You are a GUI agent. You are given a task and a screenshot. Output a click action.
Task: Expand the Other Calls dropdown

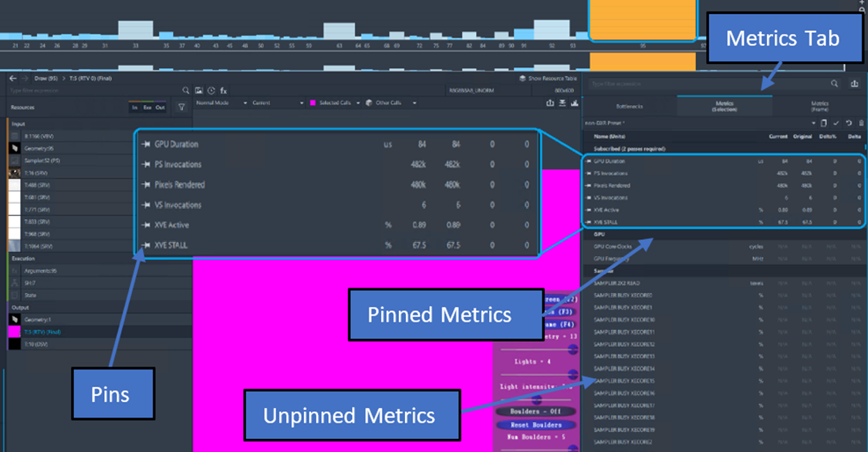point(414,103)
